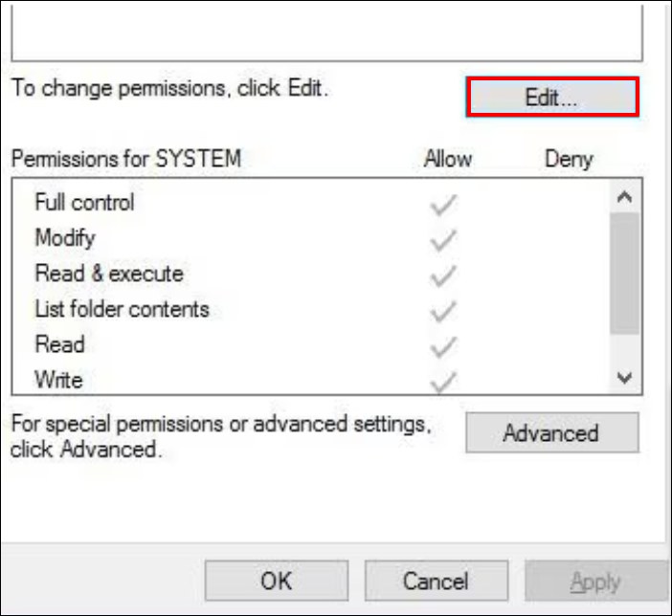The width and height of the screenshot is (672, 616).
Task: Select the Modify permission label
Action: pos(65,238)
